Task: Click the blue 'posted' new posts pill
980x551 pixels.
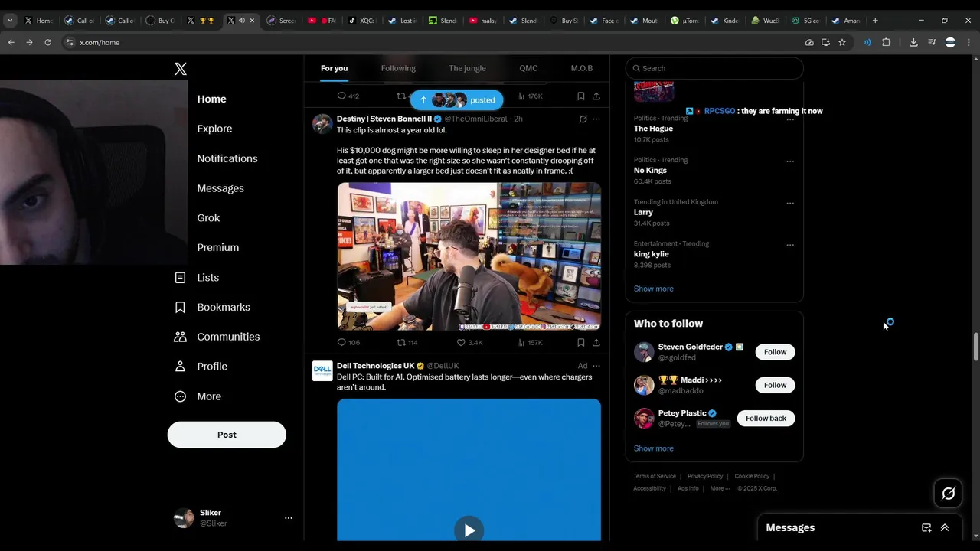Action: pos(456,99)
